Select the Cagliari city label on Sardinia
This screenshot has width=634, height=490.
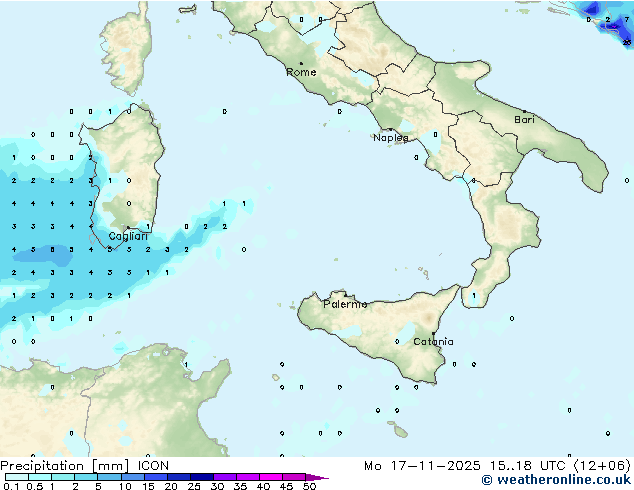coord(128,237)
